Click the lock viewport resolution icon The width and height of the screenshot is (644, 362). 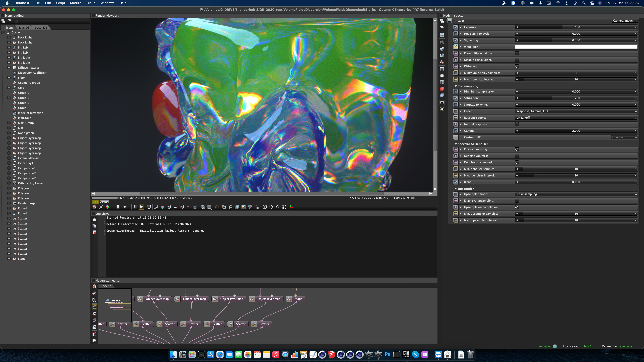[257, 207]
